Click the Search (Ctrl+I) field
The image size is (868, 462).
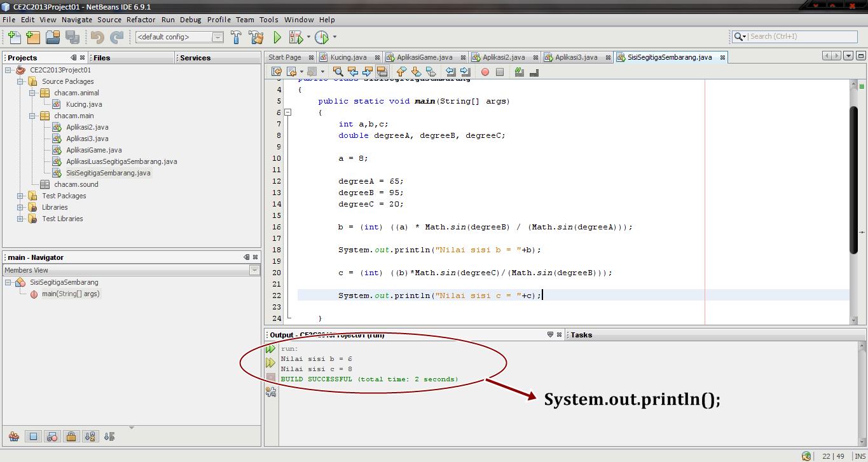point(794,37)
